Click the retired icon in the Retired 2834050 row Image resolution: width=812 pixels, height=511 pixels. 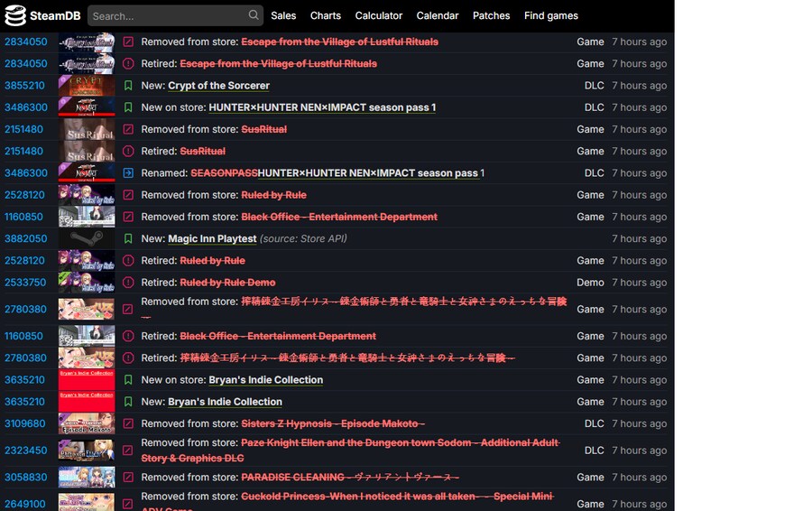coord(128,63)
